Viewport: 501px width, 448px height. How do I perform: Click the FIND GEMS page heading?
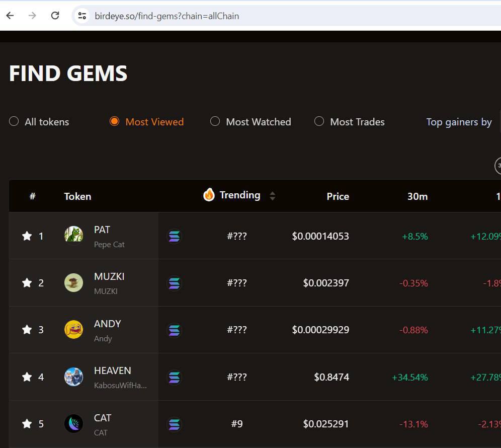click(x=68, y=73)
